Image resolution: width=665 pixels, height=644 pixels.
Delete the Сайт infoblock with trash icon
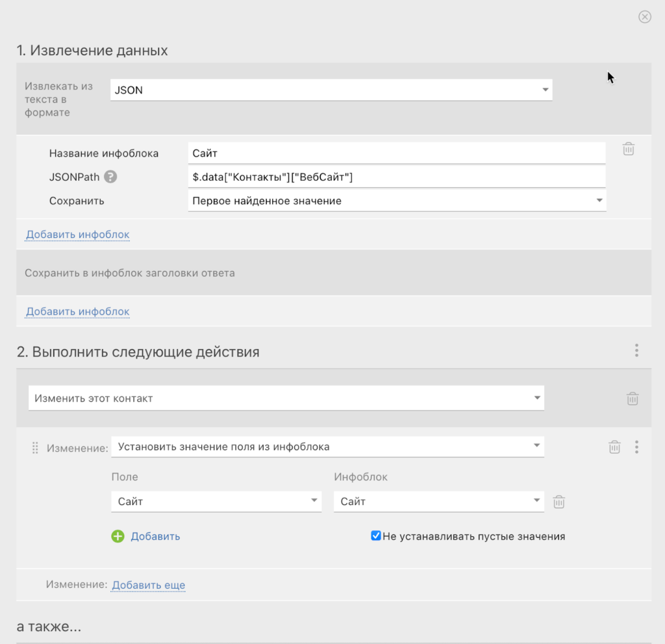[x=628, y=149]
